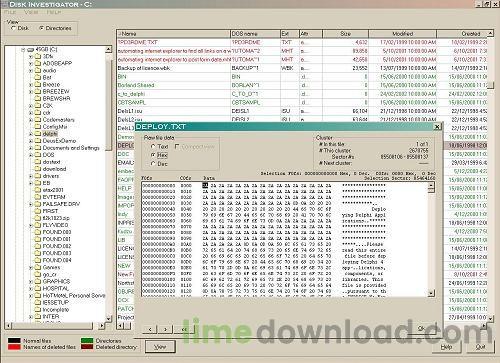Click the FOUND.000 folder icon
The image size is (500, 363).
[x=38, y=232]
